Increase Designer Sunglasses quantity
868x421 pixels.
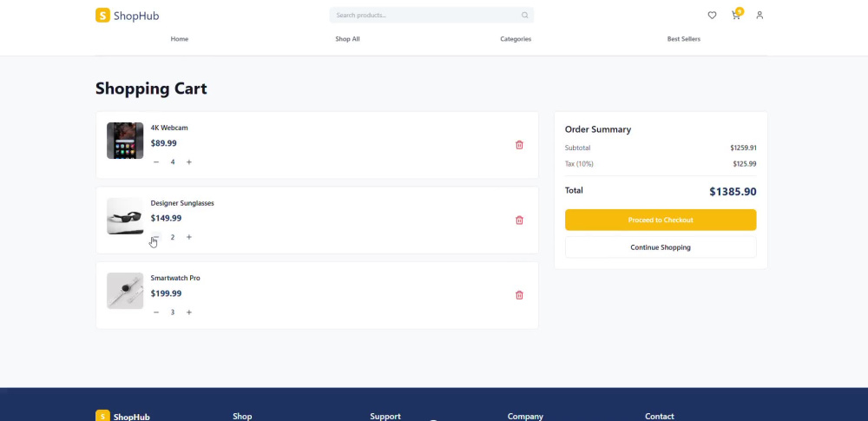(188, 237)
